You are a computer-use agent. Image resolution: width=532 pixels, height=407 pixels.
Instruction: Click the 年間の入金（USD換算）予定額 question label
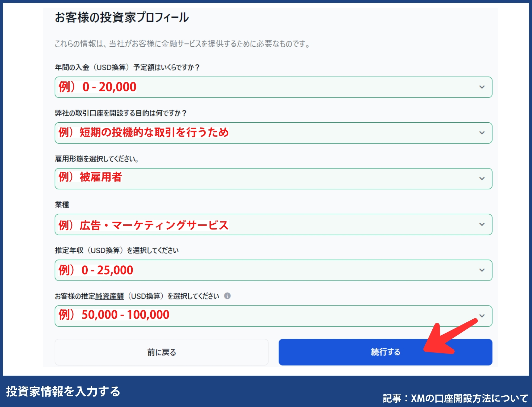point(127,67)
